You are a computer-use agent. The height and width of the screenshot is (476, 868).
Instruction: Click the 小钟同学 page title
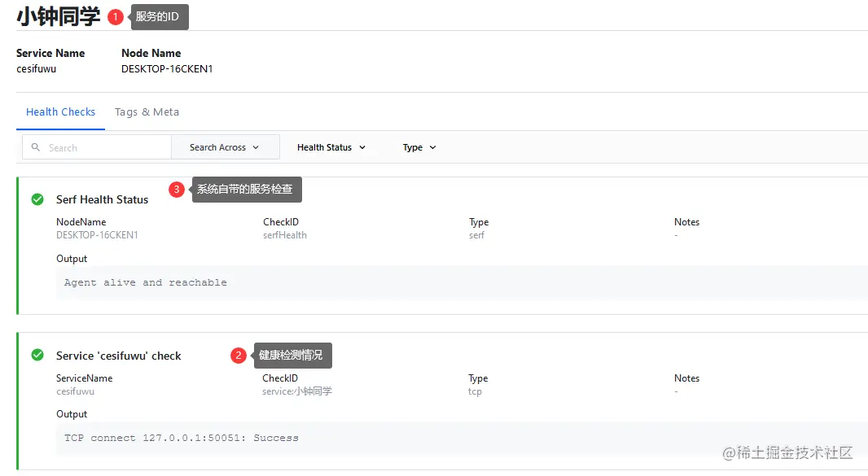(x=59, y=17)
